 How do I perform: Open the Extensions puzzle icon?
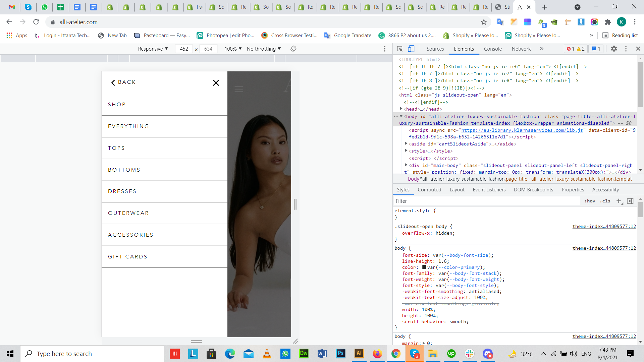(x=608, y=22)
